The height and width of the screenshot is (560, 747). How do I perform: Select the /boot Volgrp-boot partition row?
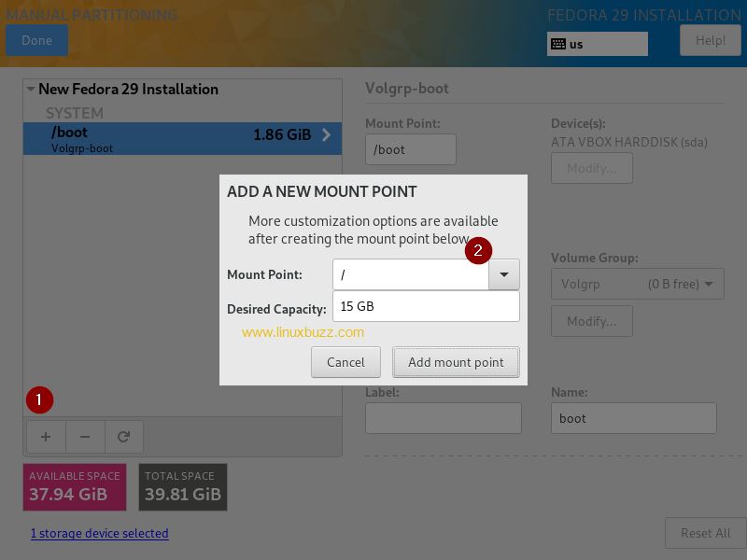[x=182, y=138]
